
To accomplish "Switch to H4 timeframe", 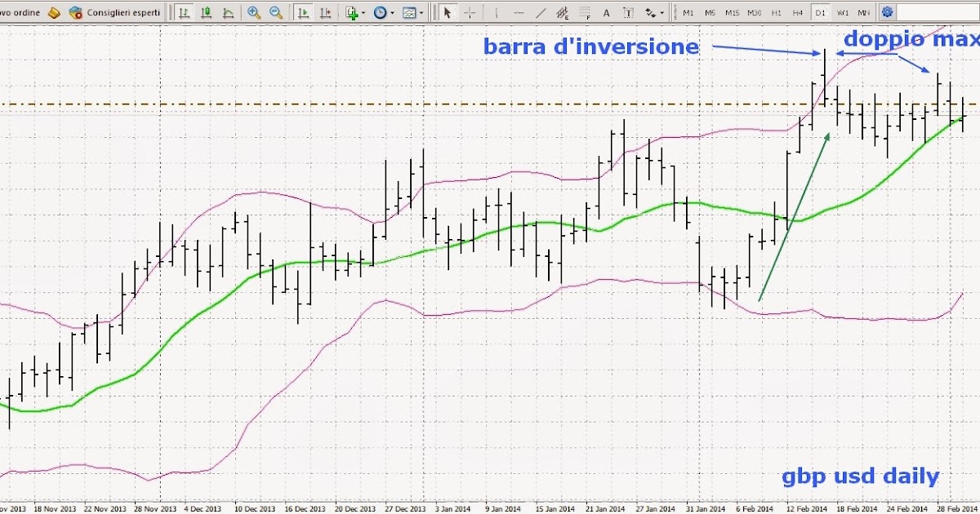I will 798,12.
